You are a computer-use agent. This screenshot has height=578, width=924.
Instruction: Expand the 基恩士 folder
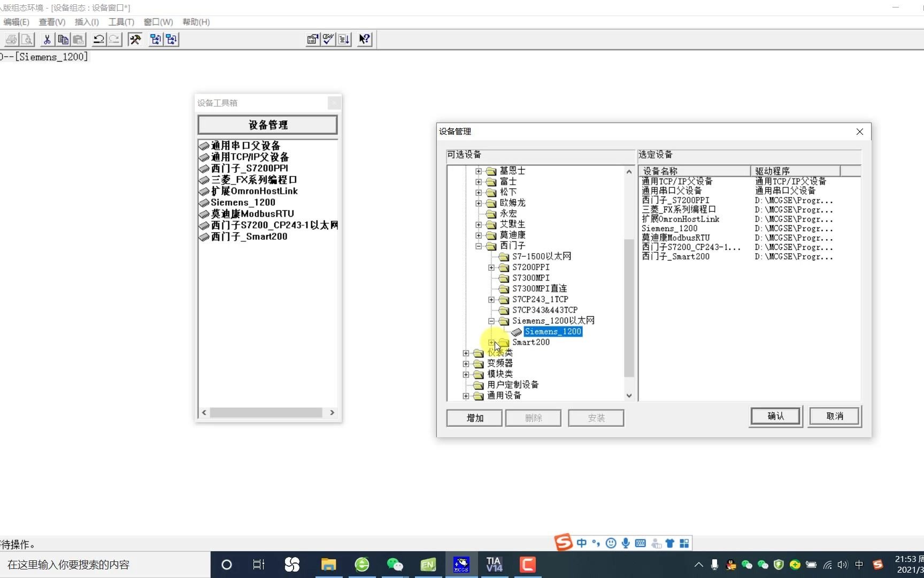[x=479, y=171]
